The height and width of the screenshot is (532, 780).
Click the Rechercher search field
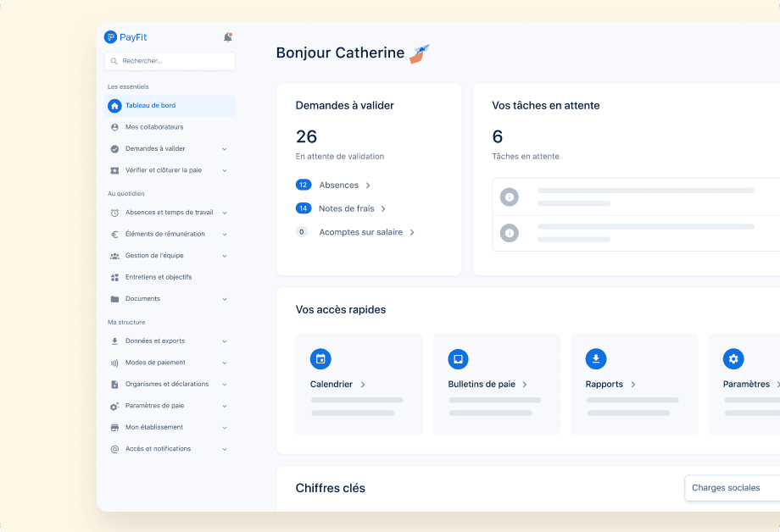170,61
